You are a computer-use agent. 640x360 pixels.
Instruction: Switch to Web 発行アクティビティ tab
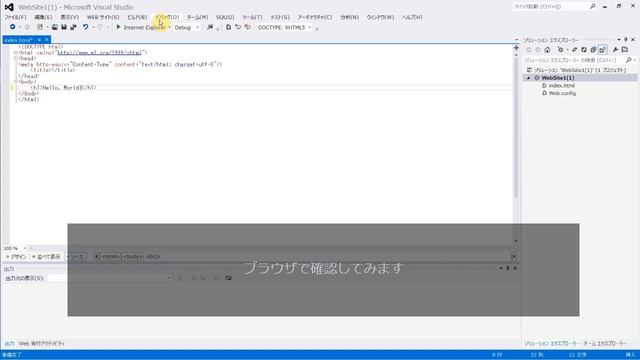point(42,344)
